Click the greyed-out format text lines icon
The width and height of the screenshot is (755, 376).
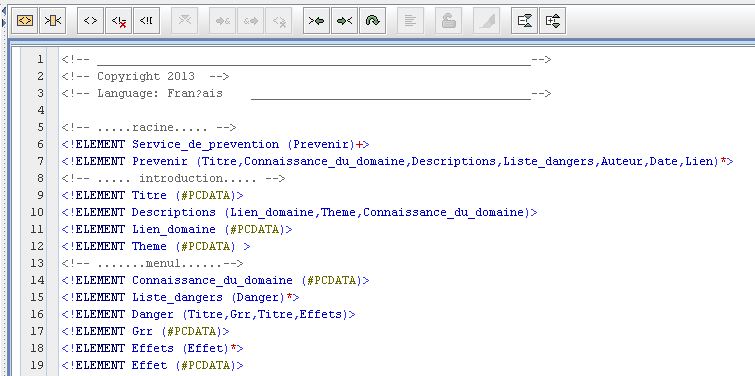click(410, 21)
